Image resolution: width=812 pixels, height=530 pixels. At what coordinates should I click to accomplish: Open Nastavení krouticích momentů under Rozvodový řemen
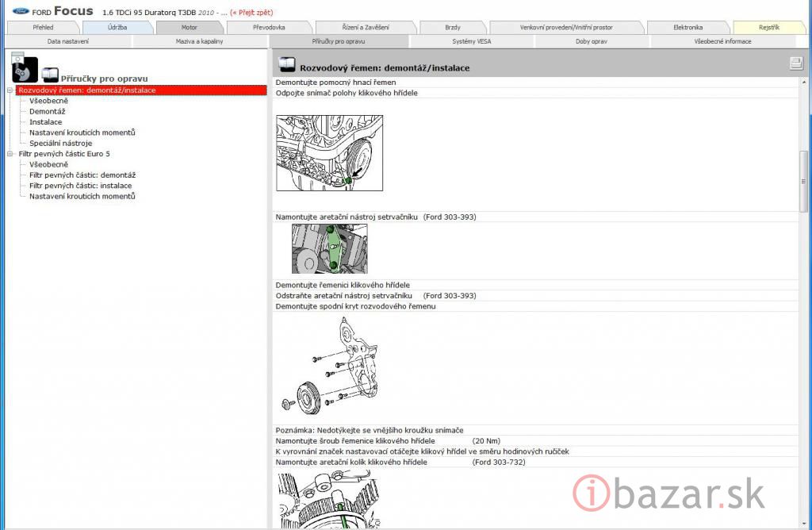click(82, 132)
